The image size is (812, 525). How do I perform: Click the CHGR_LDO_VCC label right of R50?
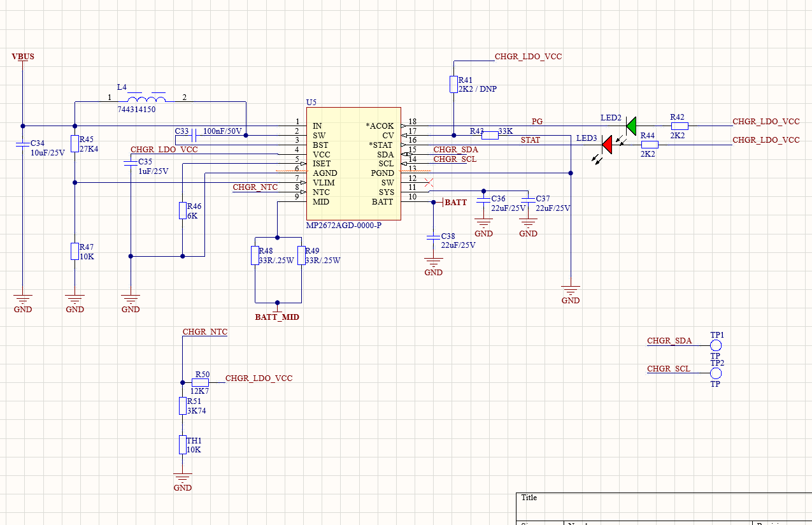pos(259,378)
